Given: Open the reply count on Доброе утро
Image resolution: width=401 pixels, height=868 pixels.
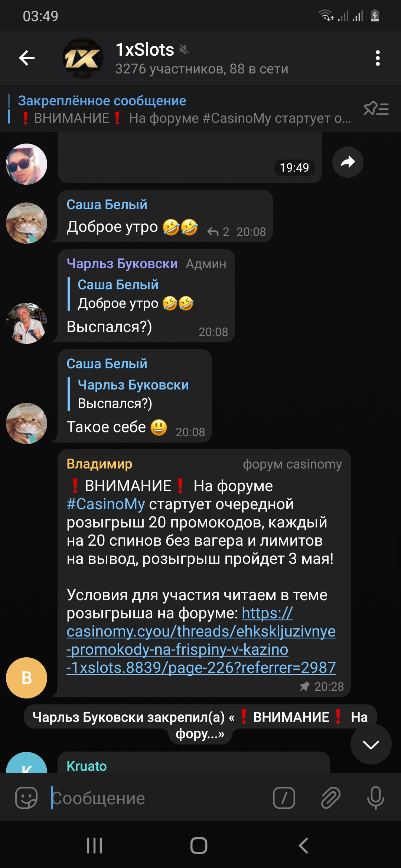Looking at the screenshot, I should [x=218, y=232].
